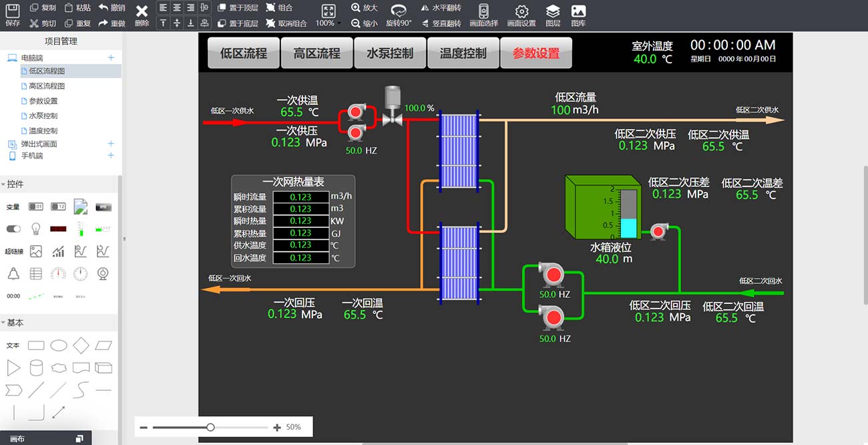Select the cylinder shape in 基本
This screenshot has width=868, height=445.
(x=36, y=367)
